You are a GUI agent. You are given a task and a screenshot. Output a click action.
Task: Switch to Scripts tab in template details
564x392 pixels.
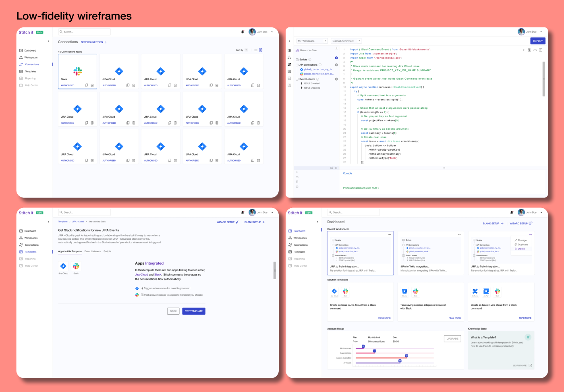click(x=107, y=251)
